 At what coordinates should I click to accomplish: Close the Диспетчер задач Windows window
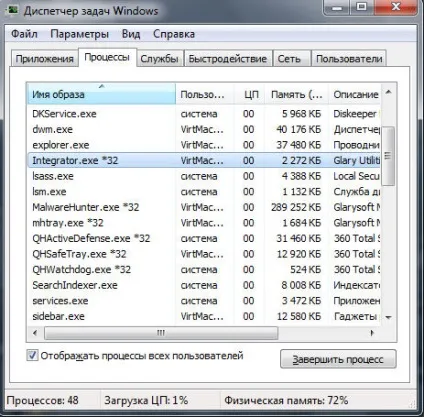point(395,7)
